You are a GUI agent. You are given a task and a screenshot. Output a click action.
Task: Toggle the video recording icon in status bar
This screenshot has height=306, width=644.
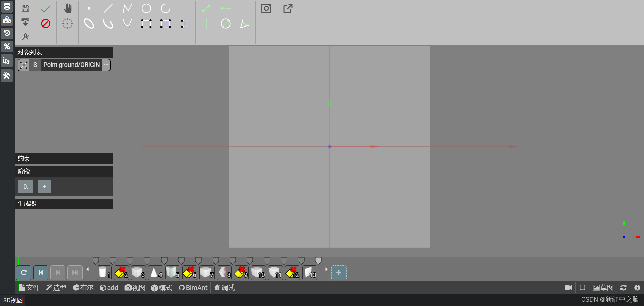click(568, 288)
